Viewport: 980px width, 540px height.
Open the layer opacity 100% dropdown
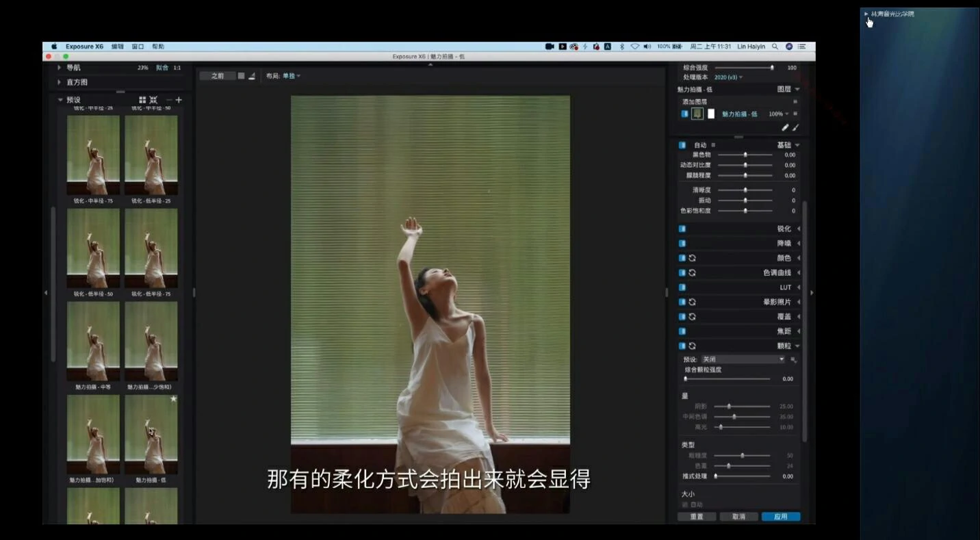(x=779, y=114)
